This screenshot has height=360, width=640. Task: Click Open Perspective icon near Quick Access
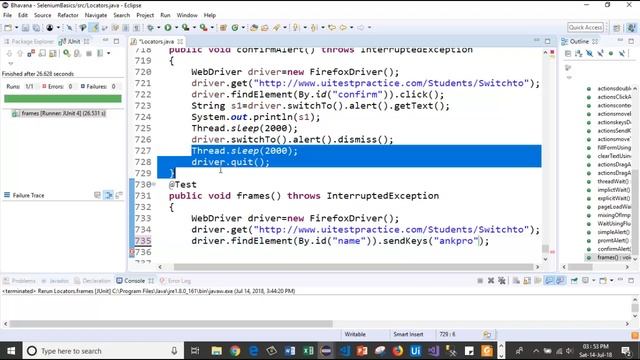[617, 28]
